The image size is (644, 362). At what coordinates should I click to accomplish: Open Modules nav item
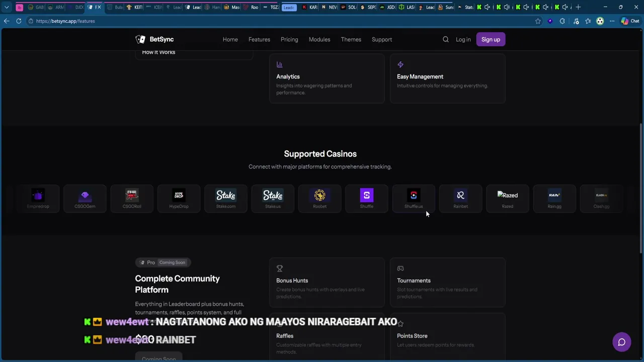click(319, 39)
